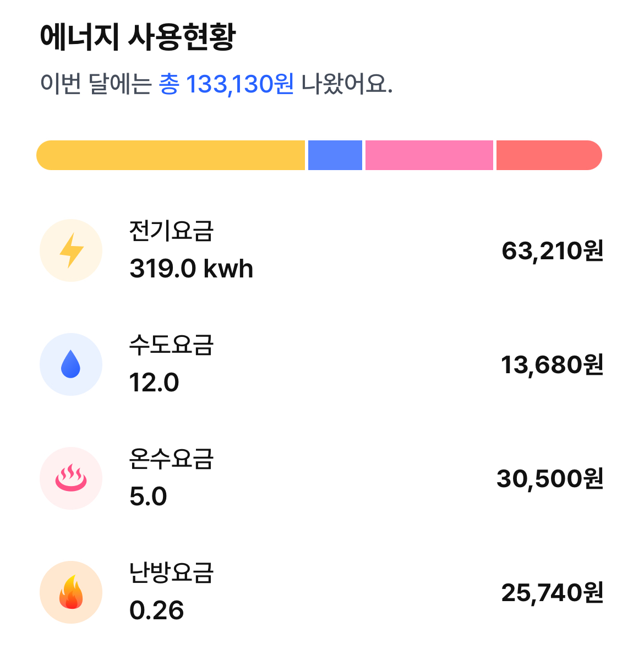Click the 30,500원 hot water amount
This screenshot has width=644, height=649.
[550, 479]
